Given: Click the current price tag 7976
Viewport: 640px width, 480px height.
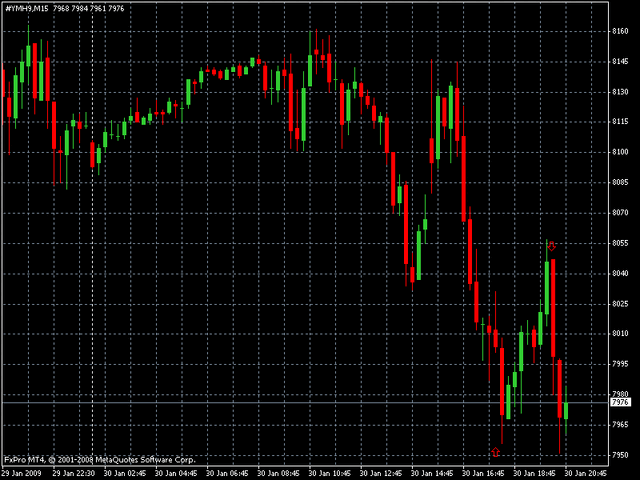Looking at the screenshot, I should (620, 402).
